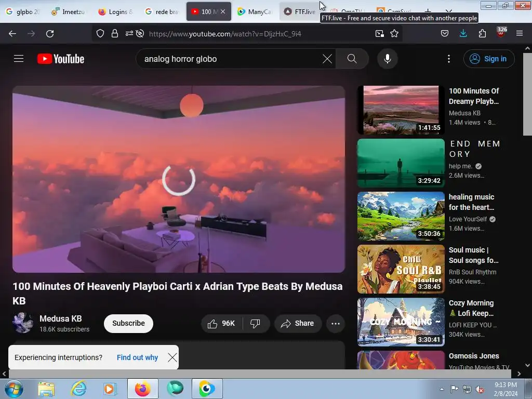Screen dimensions: 532x399
Task: Start voice search with microphone
Action: [x=387, y=59]
